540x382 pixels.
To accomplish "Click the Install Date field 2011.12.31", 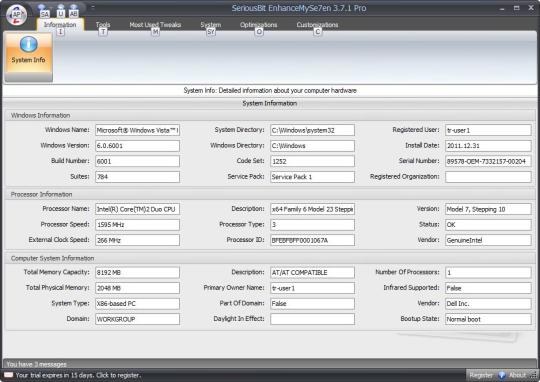I will (x=488, y=146).
